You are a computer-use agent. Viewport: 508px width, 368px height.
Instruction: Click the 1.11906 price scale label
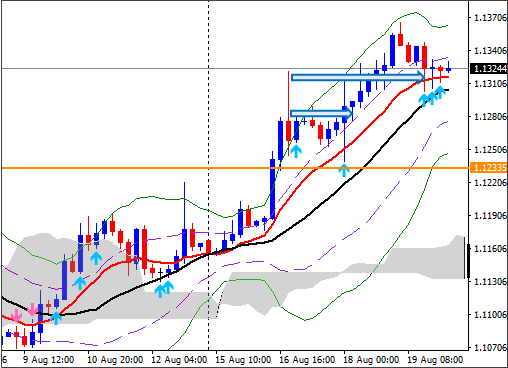tap(490, 215)
